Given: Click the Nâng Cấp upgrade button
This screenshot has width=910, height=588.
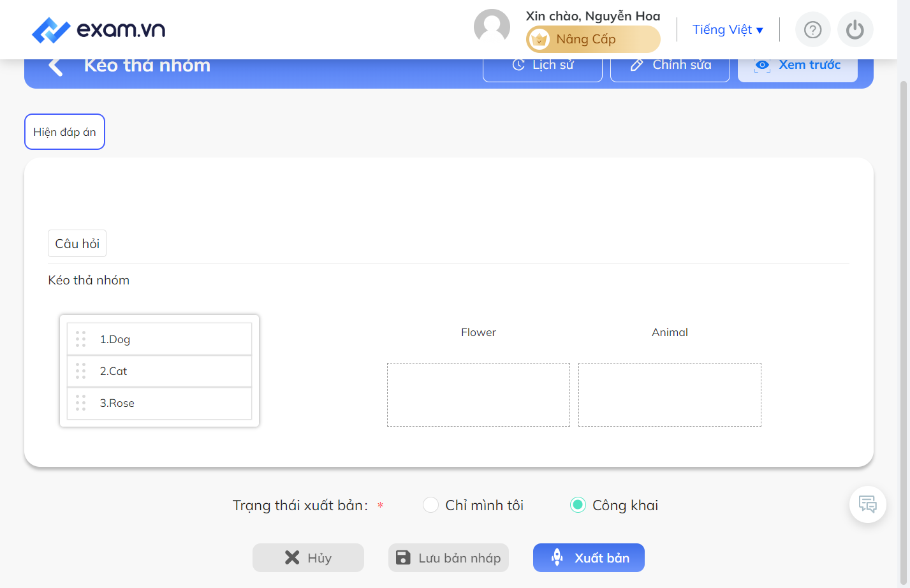Looking at the screenshot, I should 593,40.
